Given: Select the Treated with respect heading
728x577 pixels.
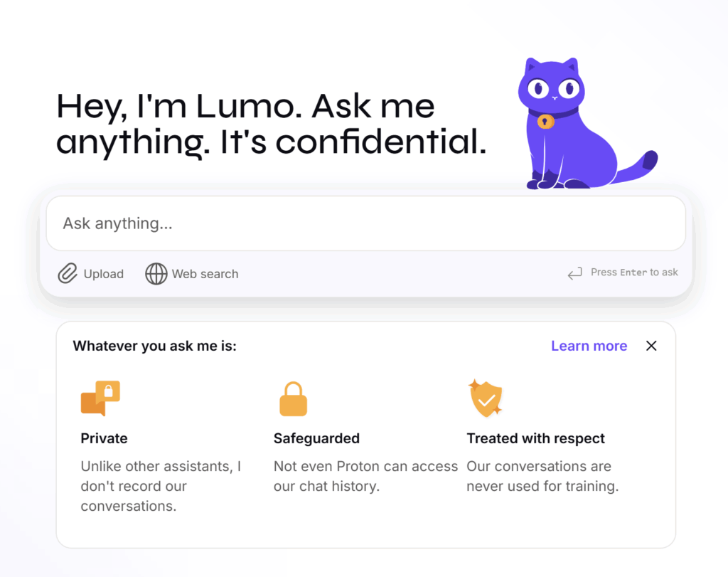Looking at the screenshot, I should click(x=535, y=438).
